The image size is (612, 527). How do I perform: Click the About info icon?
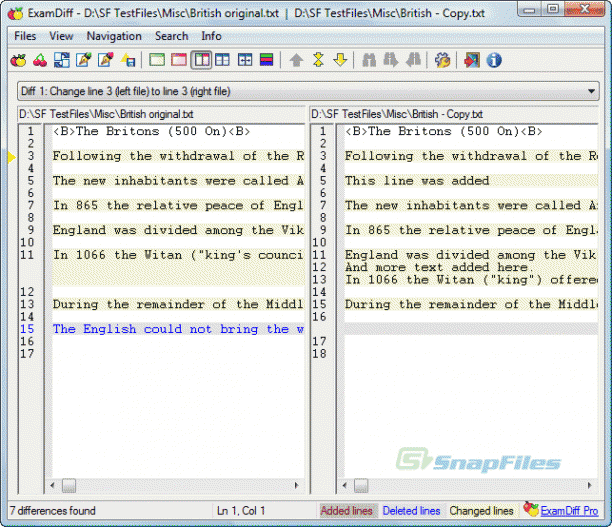pos(494,61)
